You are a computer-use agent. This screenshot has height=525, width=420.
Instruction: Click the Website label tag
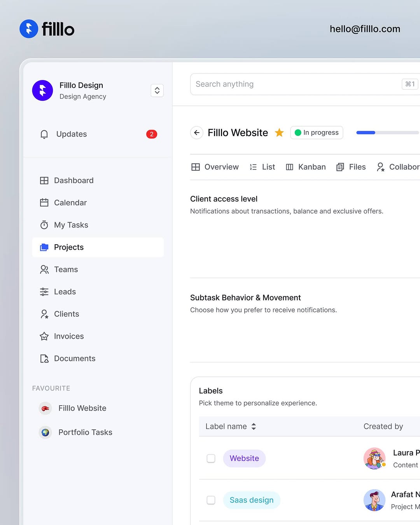point(244,458)
